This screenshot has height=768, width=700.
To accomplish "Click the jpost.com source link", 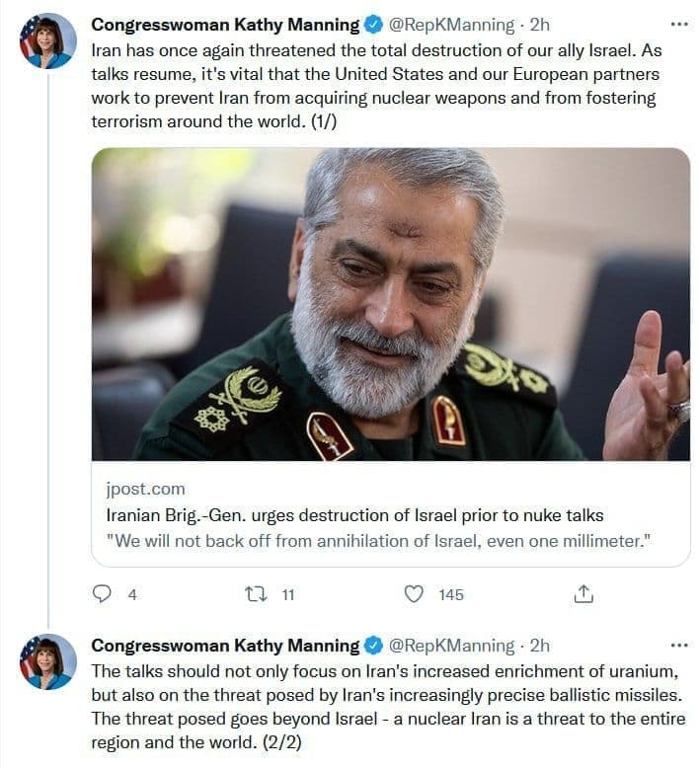I will (x=145, y=489).
